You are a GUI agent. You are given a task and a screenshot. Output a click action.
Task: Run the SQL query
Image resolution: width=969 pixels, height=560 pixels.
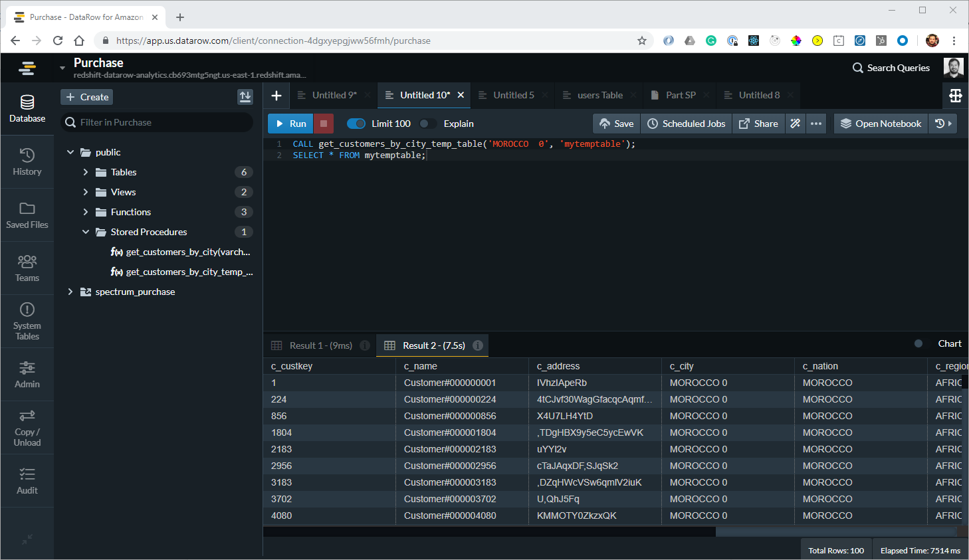point(290,124)
